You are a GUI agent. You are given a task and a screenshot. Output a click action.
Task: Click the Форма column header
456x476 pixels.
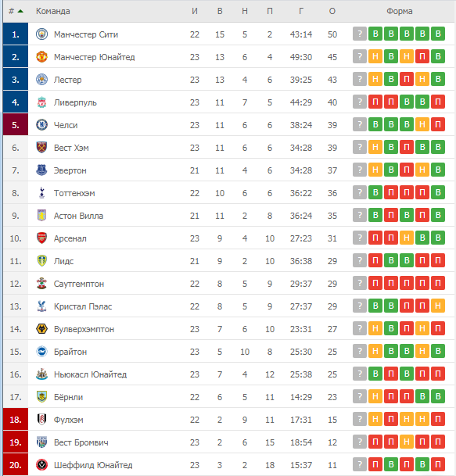click(x=399, y=11)
